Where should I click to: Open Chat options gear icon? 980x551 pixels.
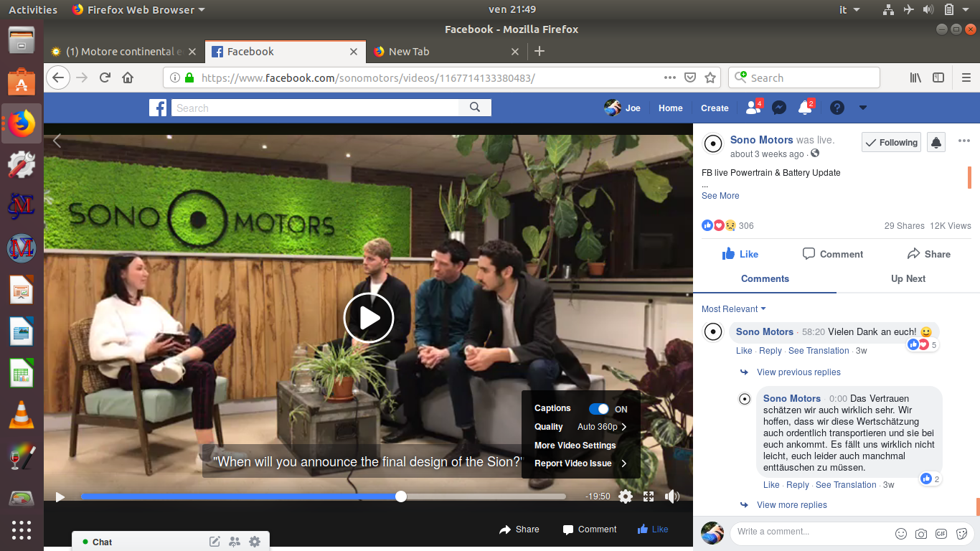[x=255, y=542]
